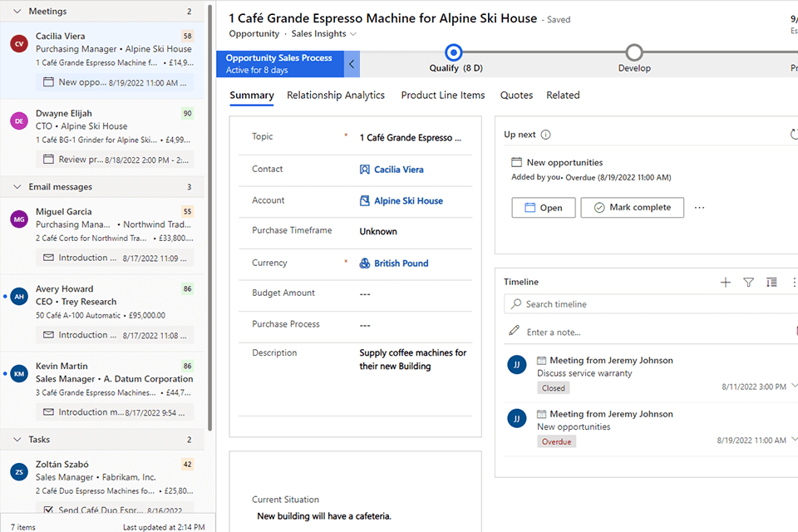The width and height of the screenshot is (798, 532).
Task: Collapse the Email messages section
Action: 17,187
